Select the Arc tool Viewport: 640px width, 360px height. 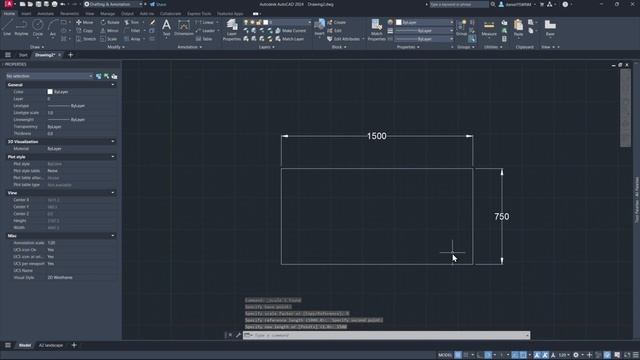tap(53, 27)
